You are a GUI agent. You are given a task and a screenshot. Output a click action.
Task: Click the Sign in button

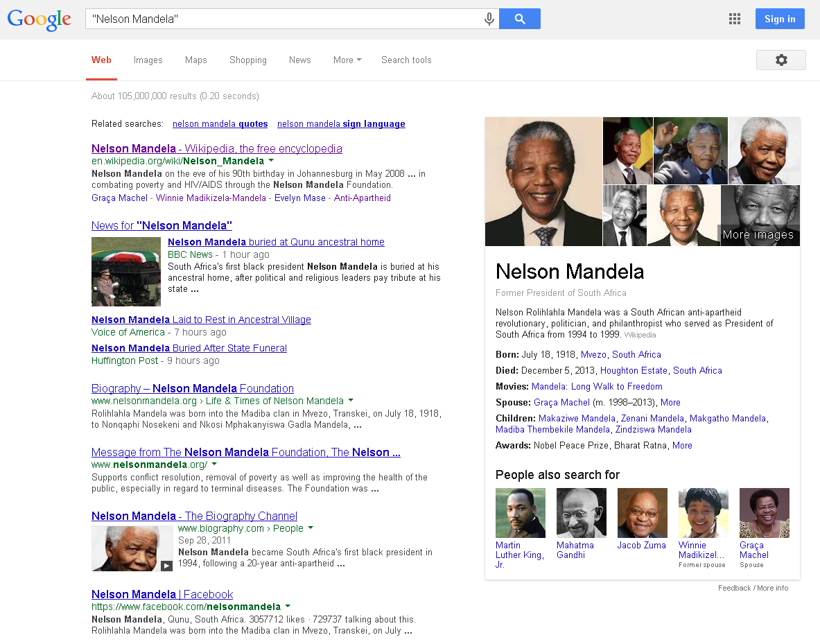coord(780,19)
